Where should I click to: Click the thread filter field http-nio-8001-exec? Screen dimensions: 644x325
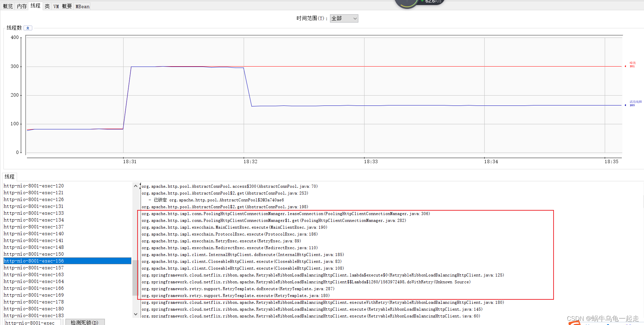coord(32,322)
